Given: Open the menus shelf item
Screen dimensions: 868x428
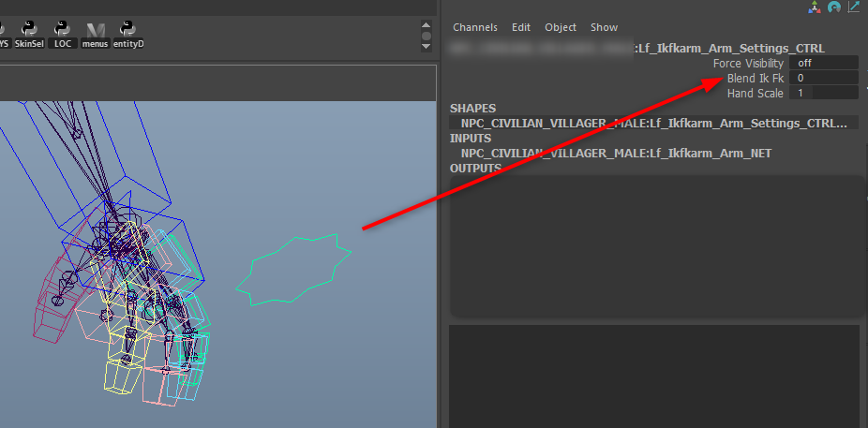Looking at the screenshot, I should click(x=96, y=34).
